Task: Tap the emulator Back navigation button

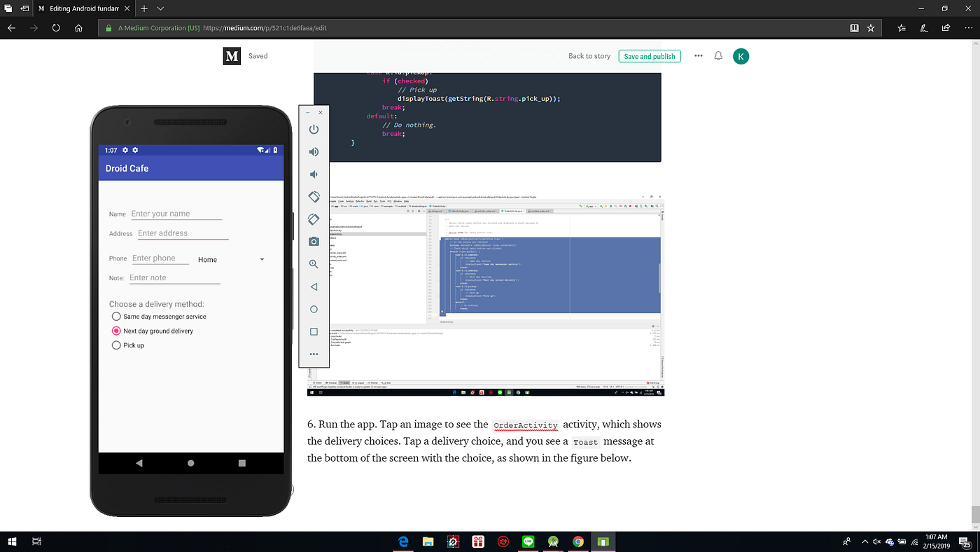Action: pyautogui.click(x=314, y=286)
